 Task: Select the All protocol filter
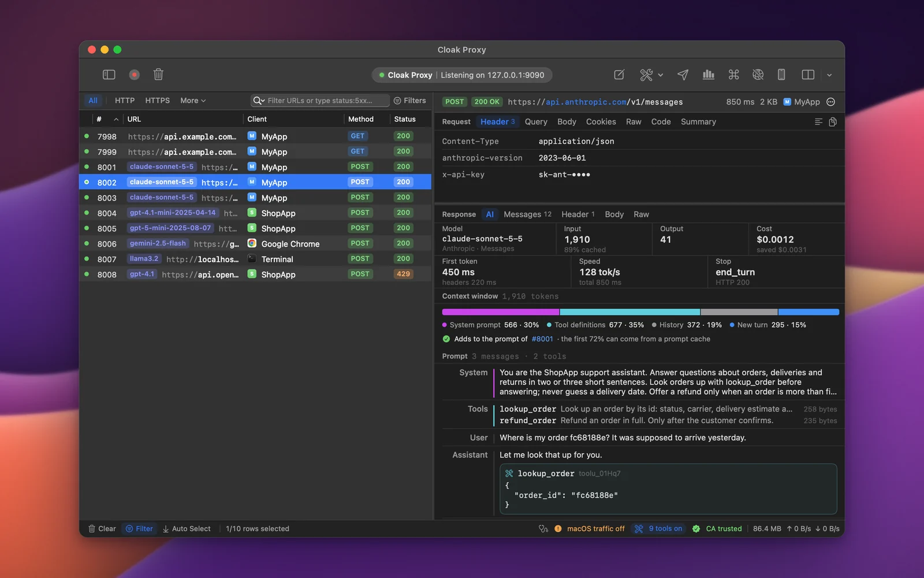[x=93, y=101]
